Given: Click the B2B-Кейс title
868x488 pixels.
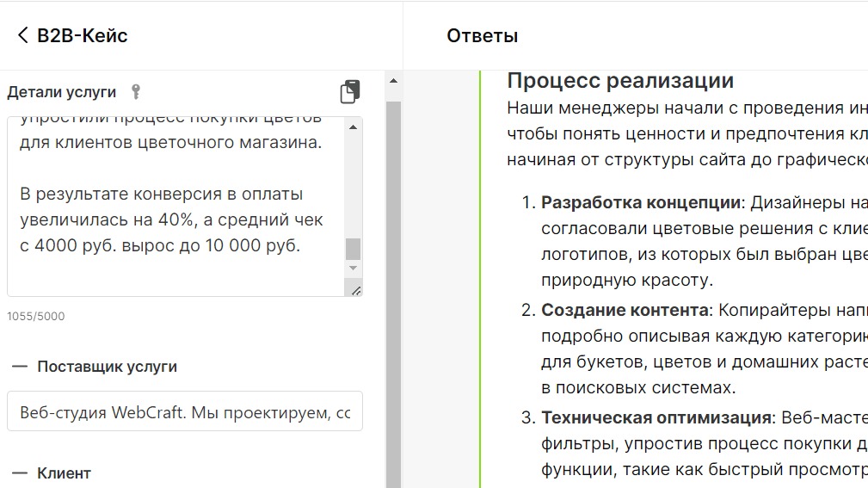Looking at the screenshot, I should coord(83,35).
